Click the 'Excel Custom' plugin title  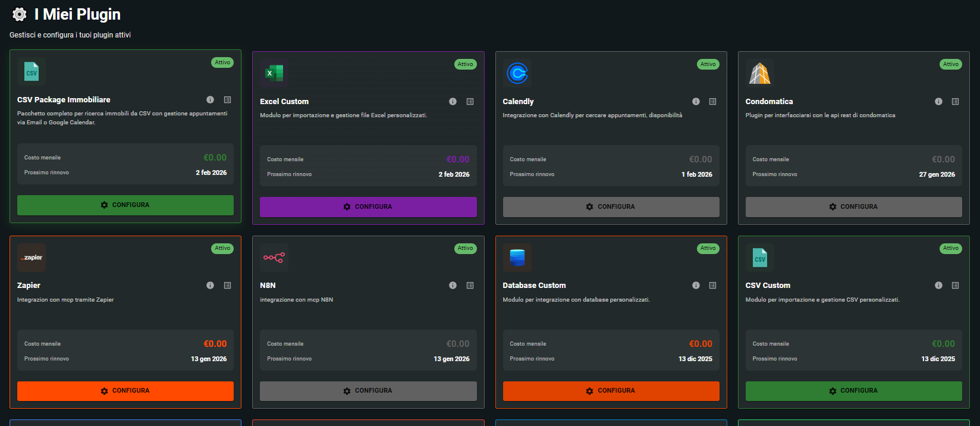tap(284, 102)
